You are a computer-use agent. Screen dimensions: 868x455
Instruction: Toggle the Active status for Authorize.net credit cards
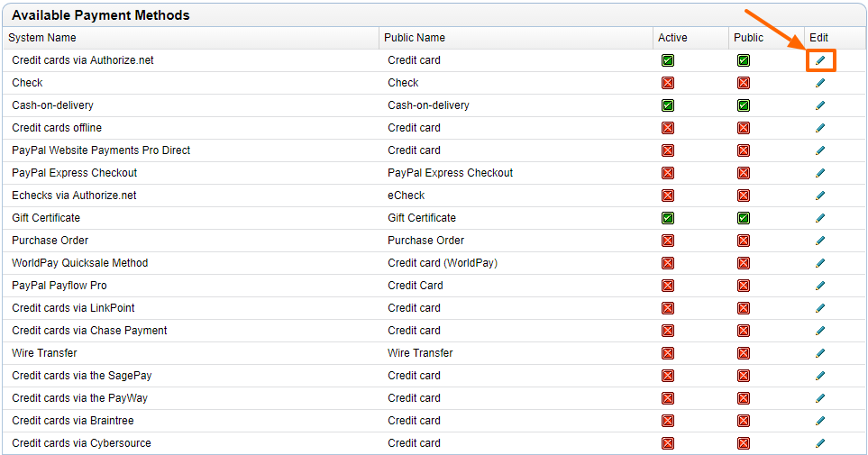pos(668,60)
